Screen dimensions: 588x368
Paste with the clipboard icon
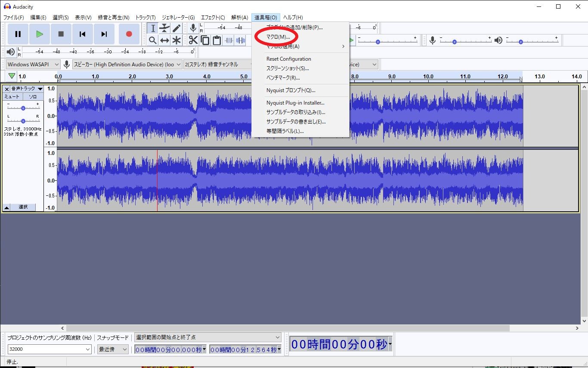217,40
